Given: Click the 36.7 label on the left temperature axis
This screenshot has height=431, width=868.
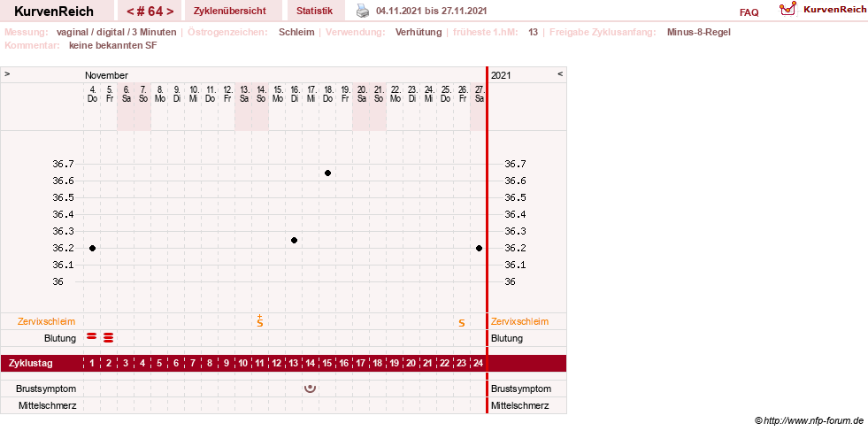Looking at the screenshot, I should point(63,164).
